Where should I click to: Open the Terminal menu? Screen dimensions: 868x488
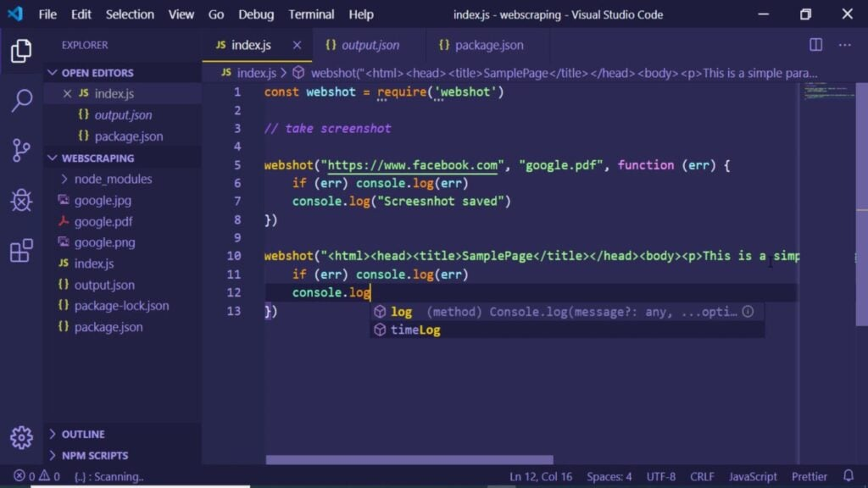coord(311,14)
